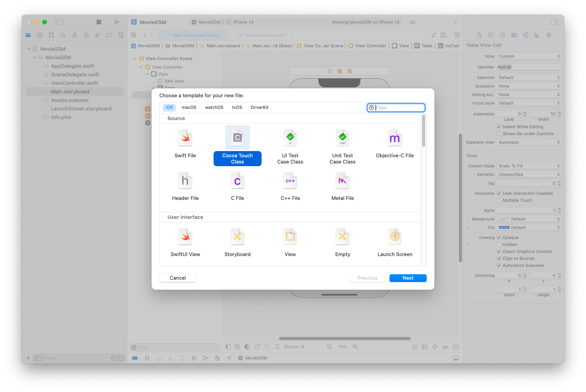
Task: Open the Accessory dropdown
Action: coord(529,86)
